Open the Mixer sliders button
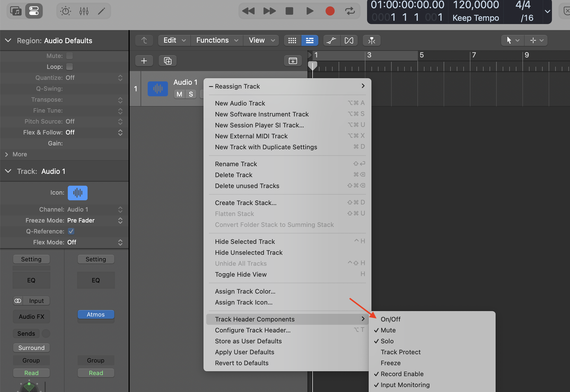Image resolution: width=570 pixels, height=392 pixels. [84, 11]
